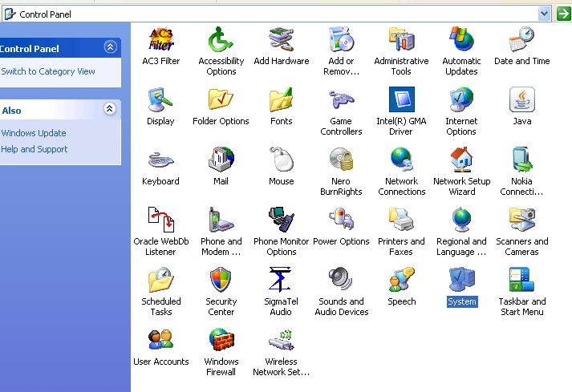This screenshot has width=572, height=392.
Task: Select Automatic Updates icon
Action: point(461,39)
